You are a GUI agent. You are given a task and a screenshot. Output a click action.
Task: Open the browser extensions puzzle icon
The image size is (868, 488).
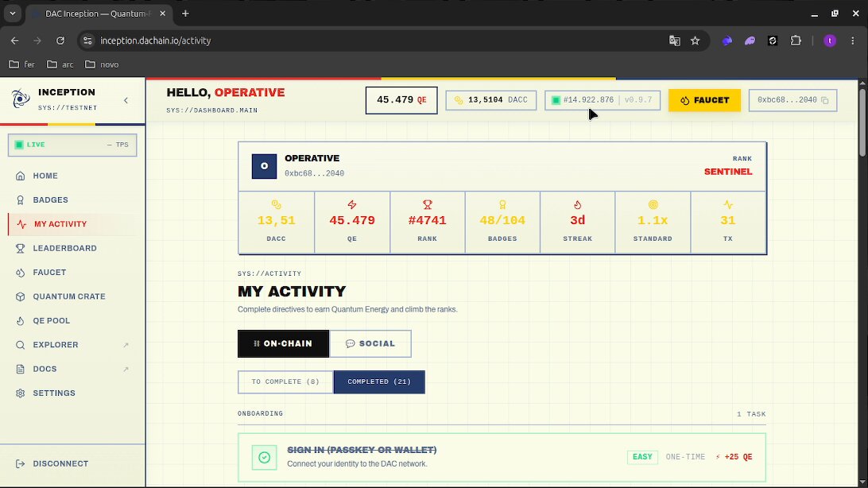[x=796, y=41]
